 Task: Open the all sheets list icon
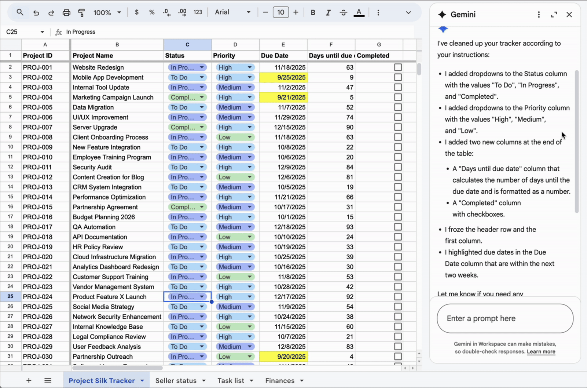pos(48,380)
